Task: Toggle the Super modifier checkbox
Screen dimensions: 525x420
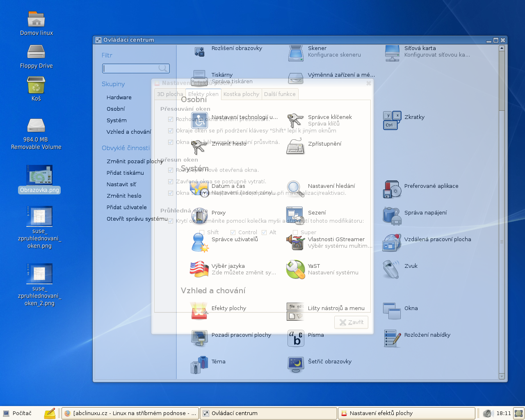Action: [295, 233]
